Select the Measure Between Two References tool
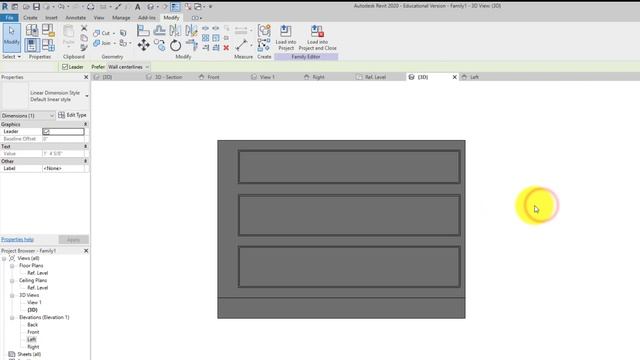The image size is (640, 360). coord(241,45)
